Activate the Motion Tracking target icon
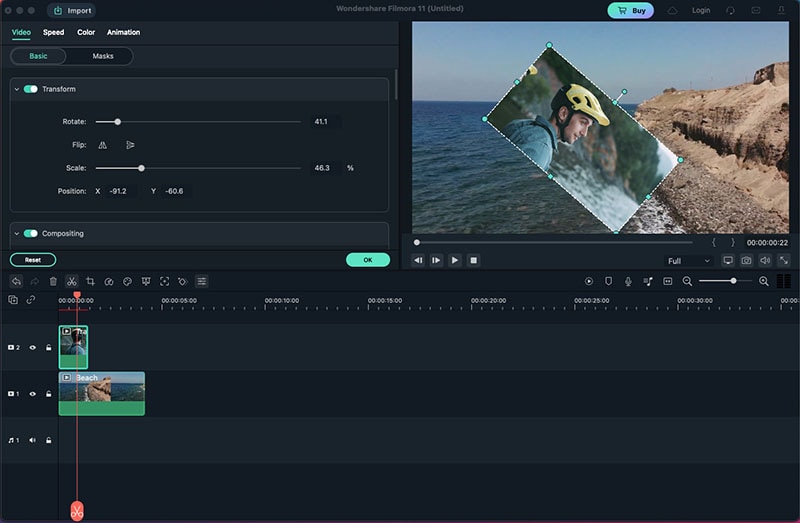 pos(164,281)
